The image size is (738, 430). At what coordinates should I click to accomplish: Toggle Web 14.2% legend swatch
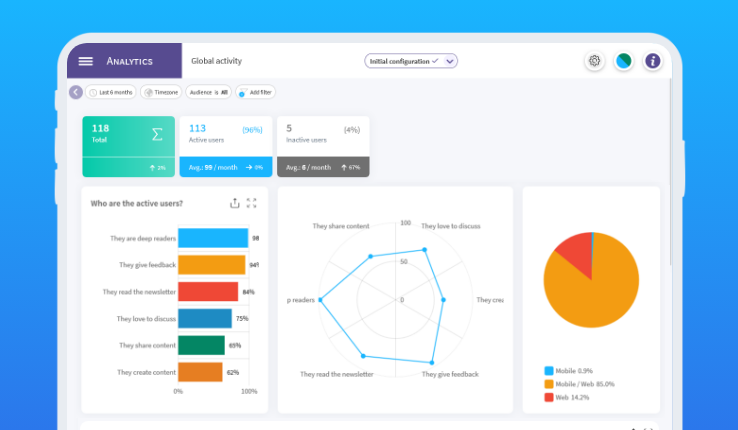(x=549, y=397)
